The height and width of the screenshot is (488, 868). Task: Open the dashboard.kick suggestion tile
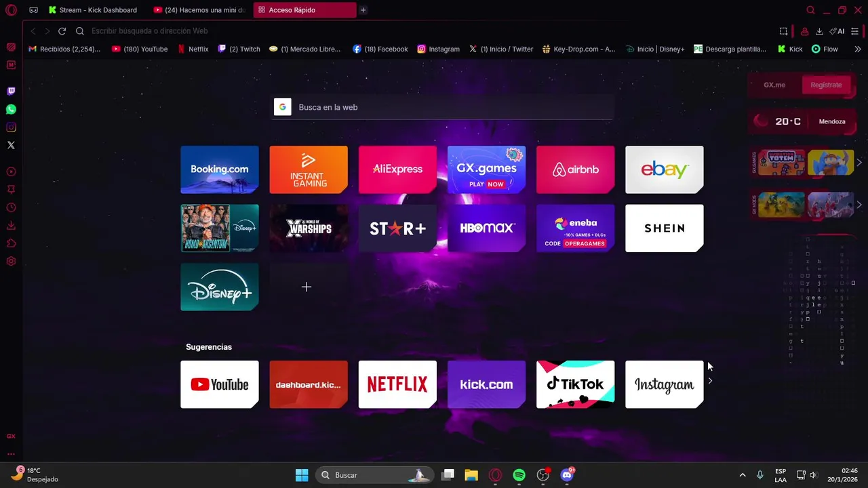pos(309,384)
